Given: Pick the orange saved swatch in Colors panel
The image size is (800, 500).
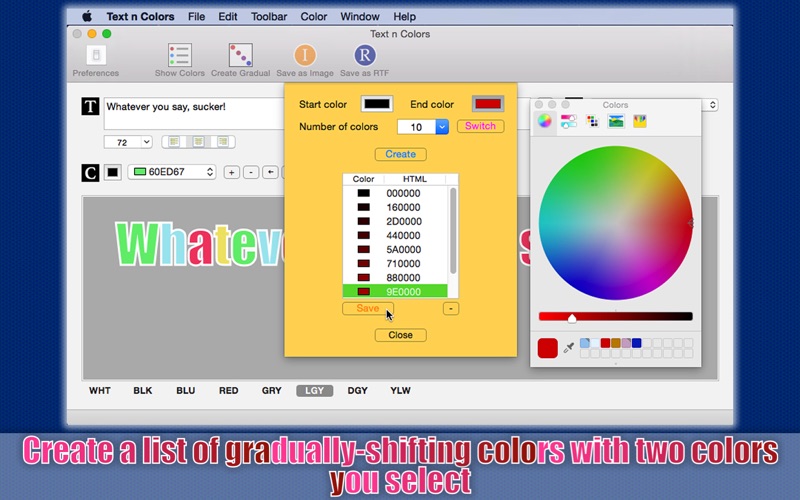Looking at the screenshot, I should coord(616,343).
